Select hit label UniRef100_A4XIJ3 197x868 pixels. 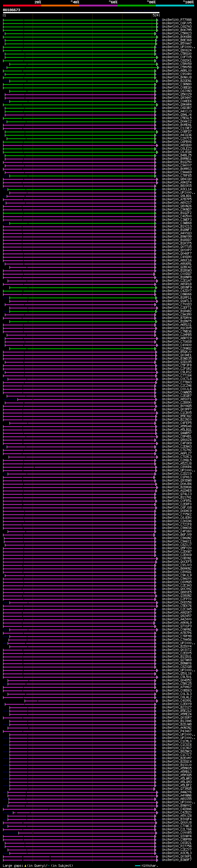(x=176, y=111)
